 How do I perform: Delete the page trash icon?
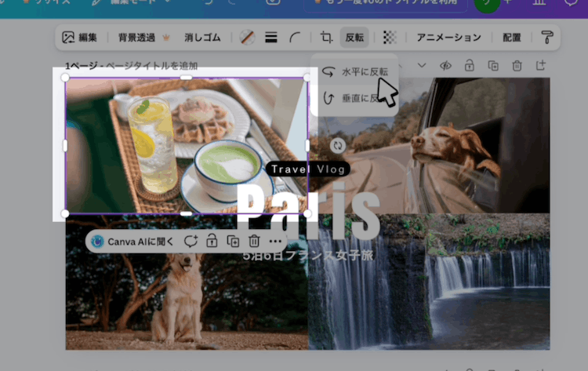517,66
